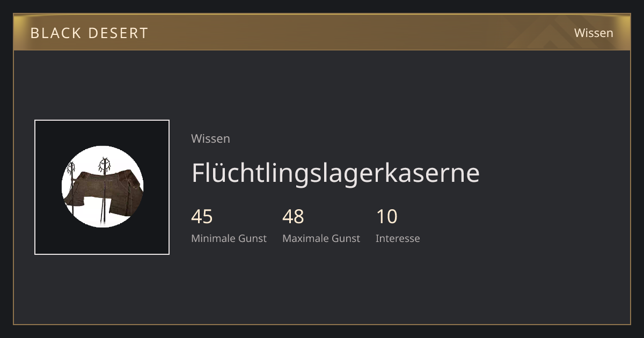Viewport: 644px width, 338px height.
Task: Select the Maximale Gunst label
Action: (321, 238)
